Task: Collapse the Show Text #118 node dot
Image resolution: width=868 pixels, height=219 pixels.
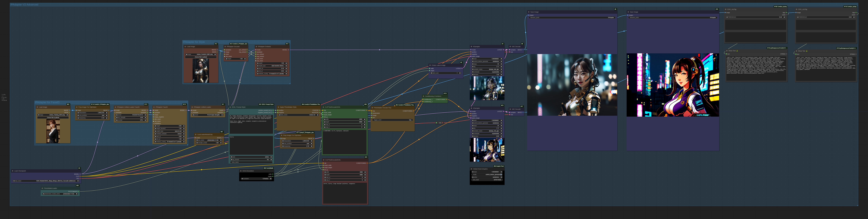Action: pyautogui.click(x=727, y=51)
